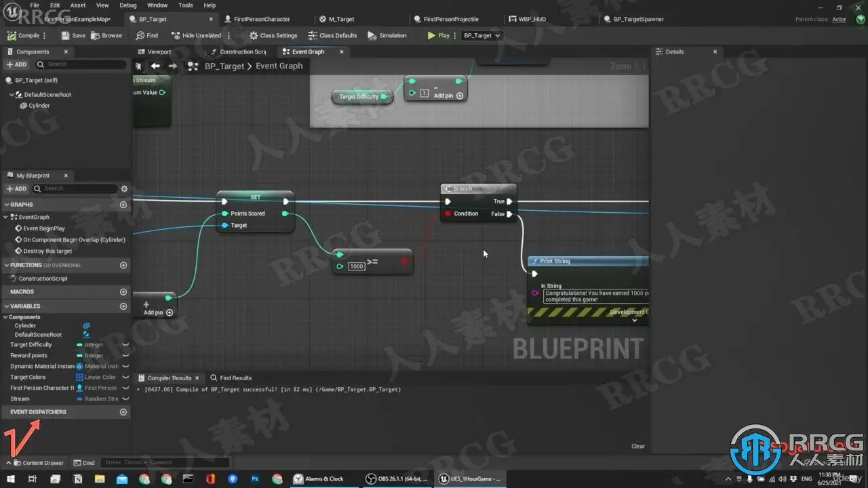Switch to BP_TargetSpawner tab

(639, 19)
